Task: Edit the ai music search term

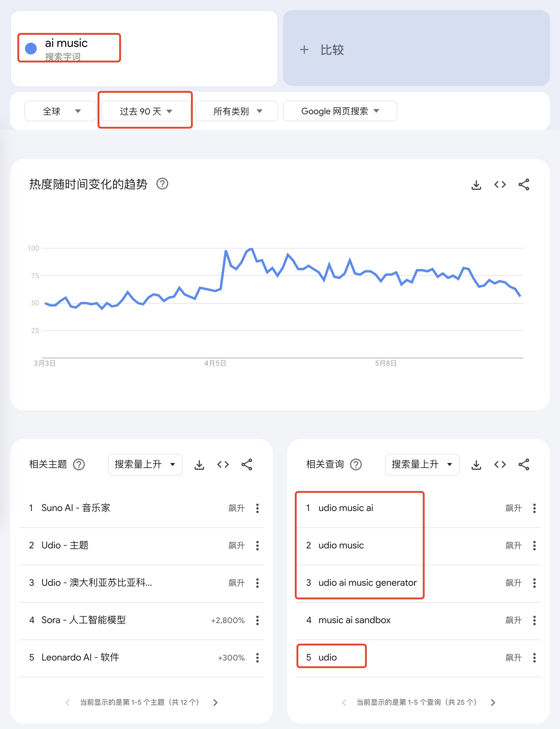Action: pos(66,43)
